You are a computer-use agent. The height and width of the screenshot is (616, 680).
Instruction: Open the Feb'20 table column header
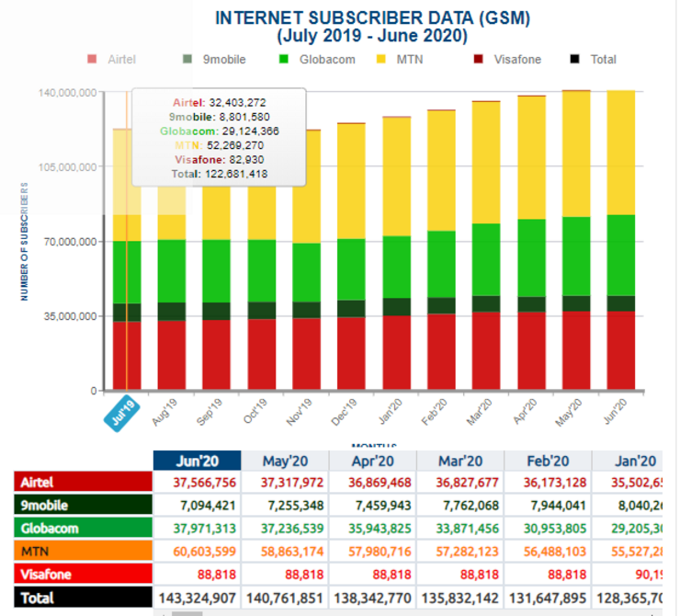549,461
